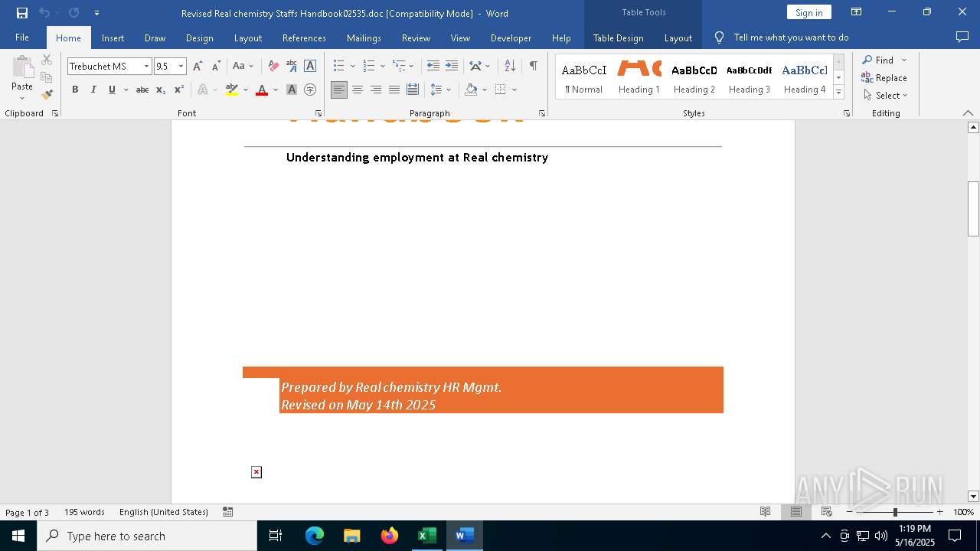The width and height of the screenshot is (980, 551).
Task: Sort the selection with the A-Z icon
Action: (510, 66)
